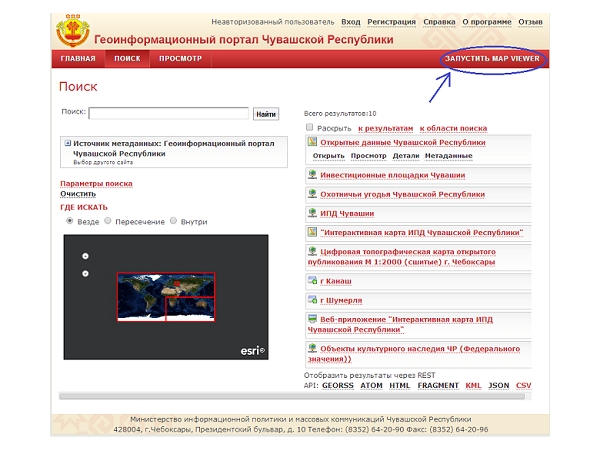This screenshot has height=450, width=600.
Task: Open Веб-приложение "Интерактивная карта ИПД" link
Action: point(400,324)
